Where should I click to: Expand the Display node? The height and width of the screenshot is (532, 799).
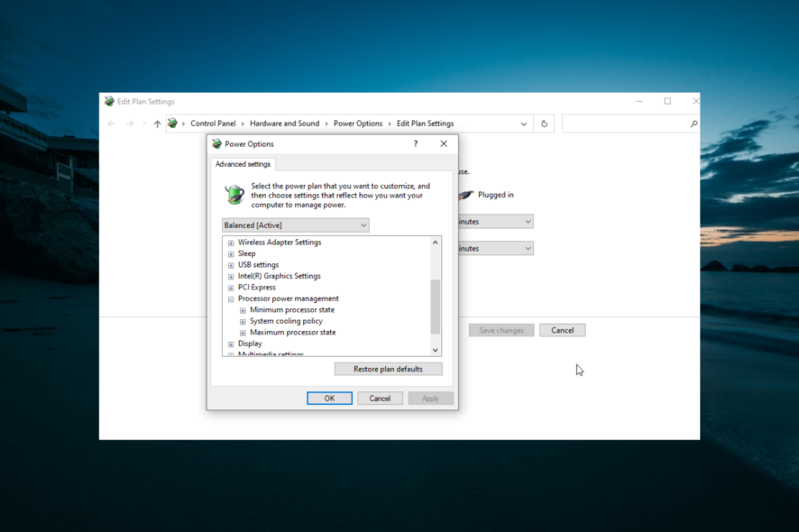(x=231, y=344)
